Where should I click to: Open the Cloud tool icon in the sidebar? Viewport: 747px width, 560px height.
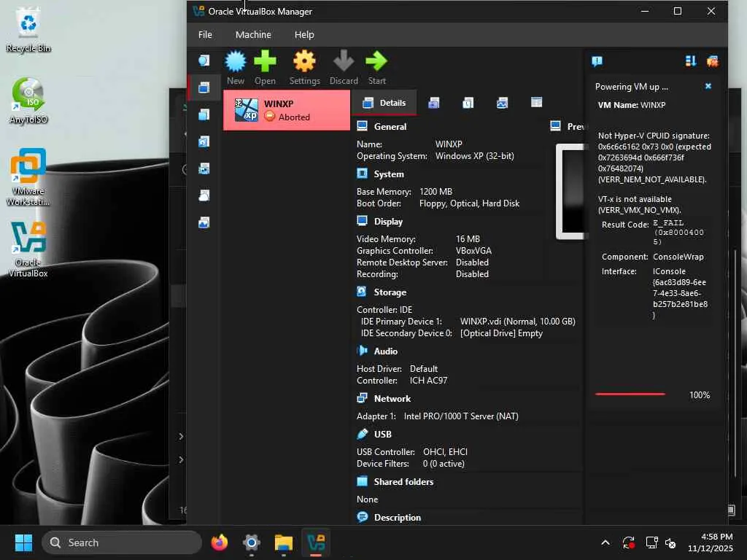204,195
